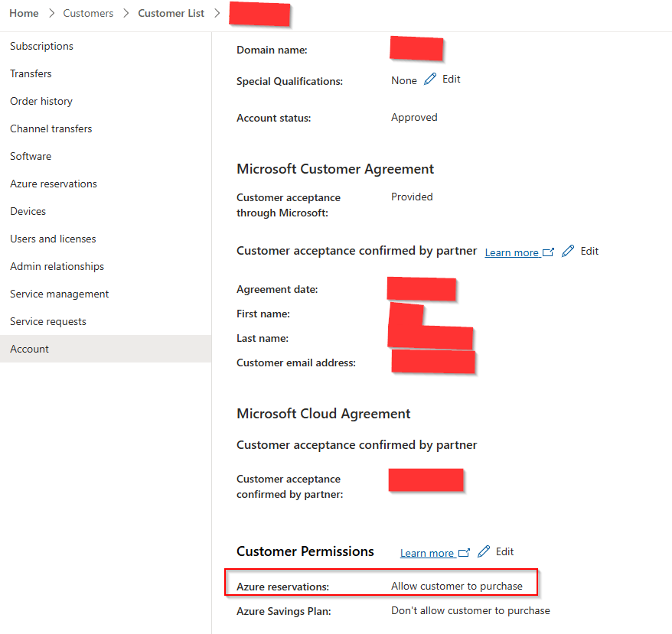Click external link icon after Customer Permissions Learn more

(x=464, y=553)
